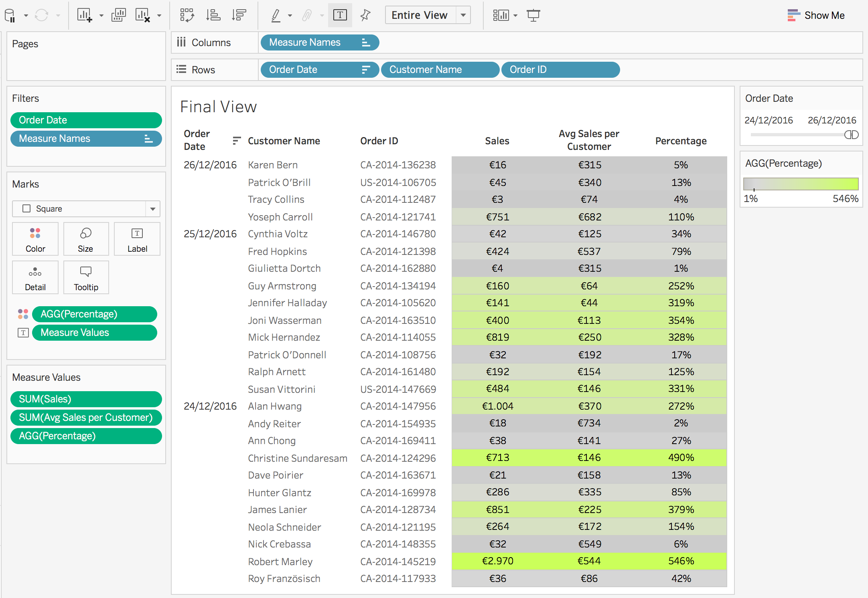Expand the Show/Hide Cards dropdown
This screenshot has height=598, width=868.
point(515,16)
